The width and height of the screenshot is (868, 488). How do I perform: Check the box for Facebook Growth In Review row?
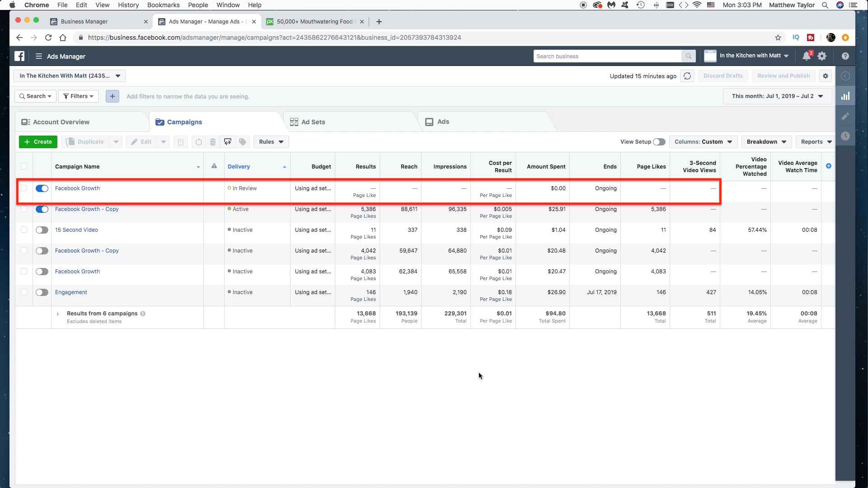pos(24,188)
